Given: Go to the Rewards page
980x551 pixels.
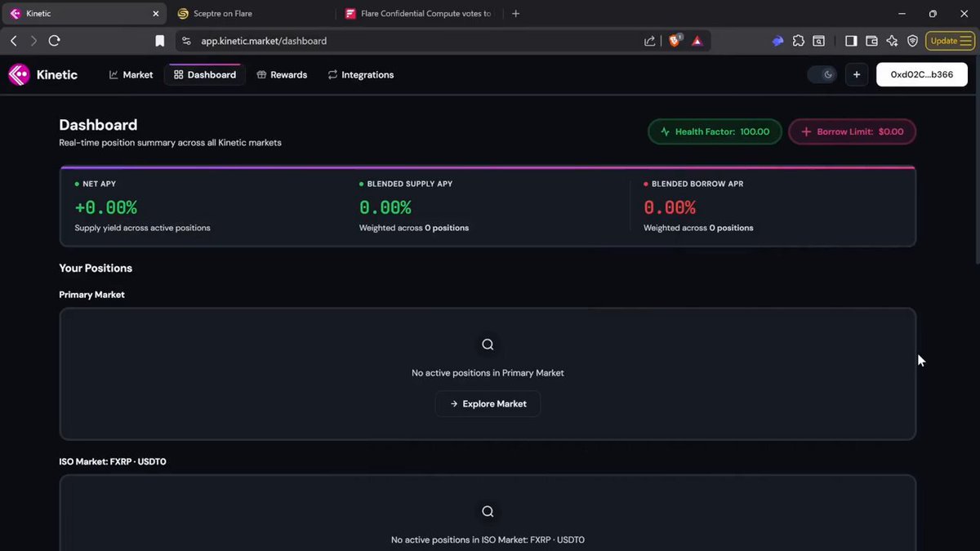Looking at the screenshot, I should (x=282, y=74).
